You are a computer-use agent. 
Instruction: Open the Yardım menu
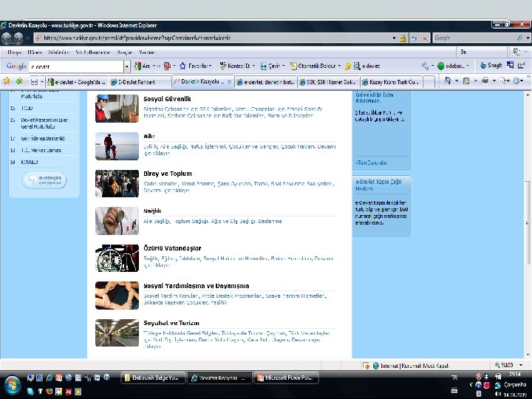146,52
